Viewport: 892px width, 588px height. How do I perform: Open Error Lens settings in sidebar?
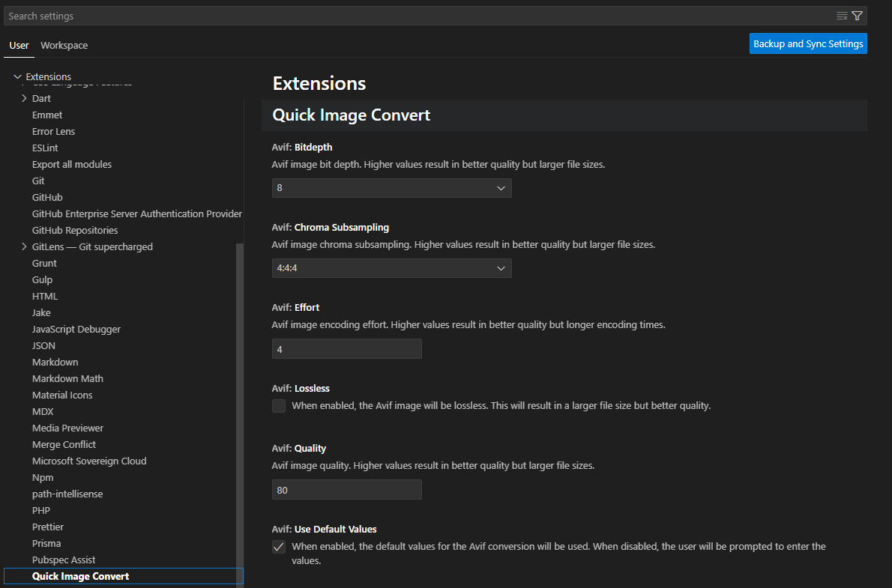53,132
